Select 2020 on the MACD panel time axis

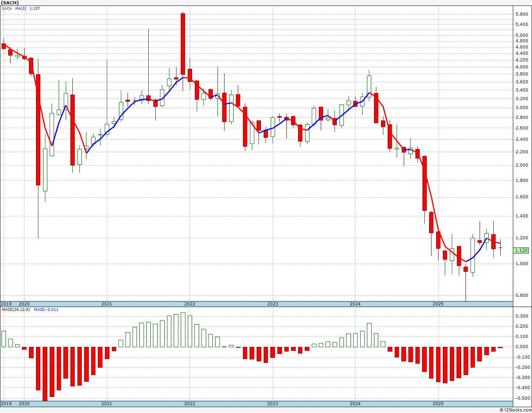[x=24, y=404]
